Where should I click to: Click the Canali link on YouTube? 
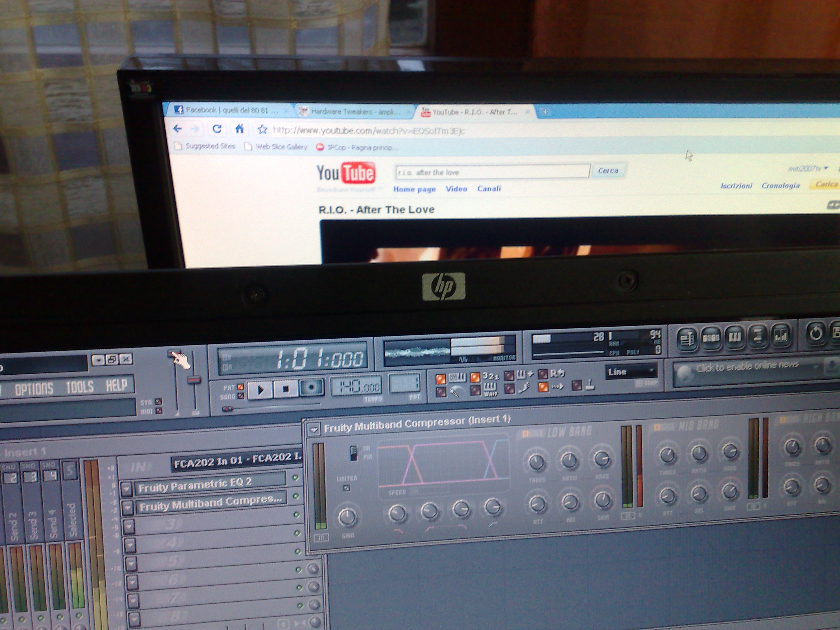click(489, 188)
